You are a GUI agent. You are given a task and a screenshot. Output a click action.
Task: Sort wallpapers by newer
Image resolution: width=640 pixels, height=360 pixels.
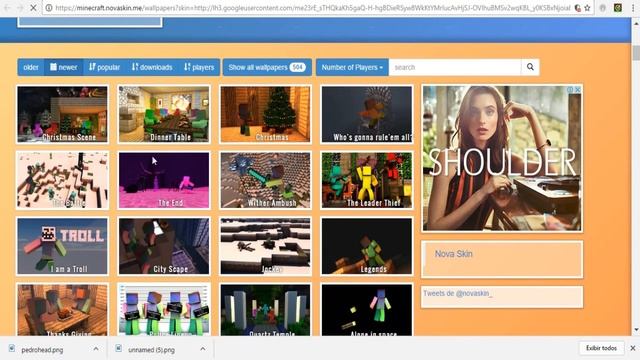(x=64, y=67)
